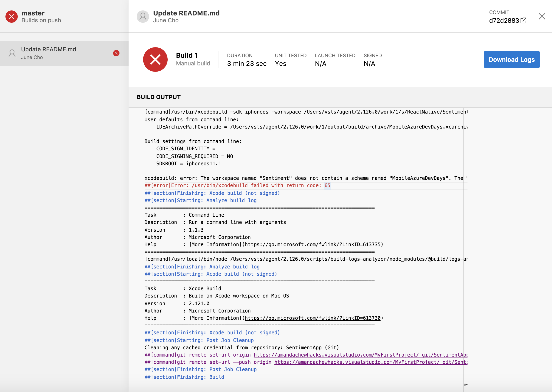Open the set-url --push origin repository link
The height and width of the screenshot is (392, 552).
click(370, 362)
